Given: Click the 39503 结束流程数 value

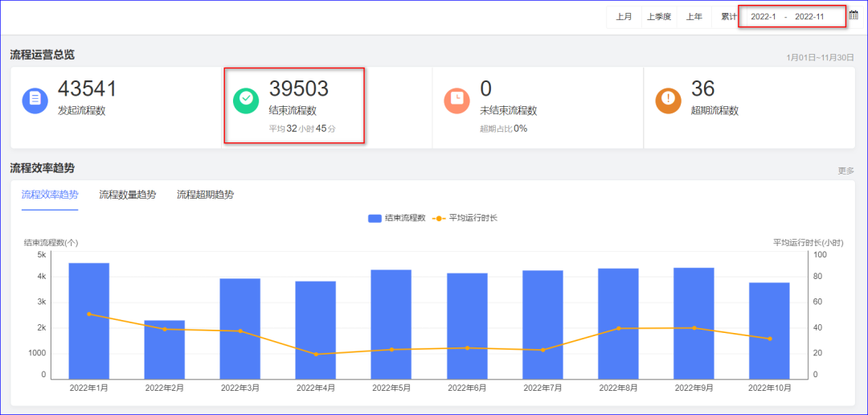Looking at the screenshot, I should pos(299,88).
